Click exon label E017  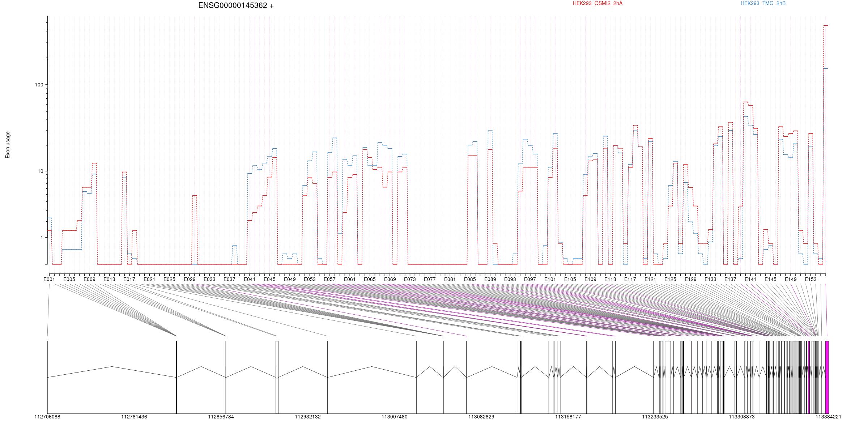[129, 279]
